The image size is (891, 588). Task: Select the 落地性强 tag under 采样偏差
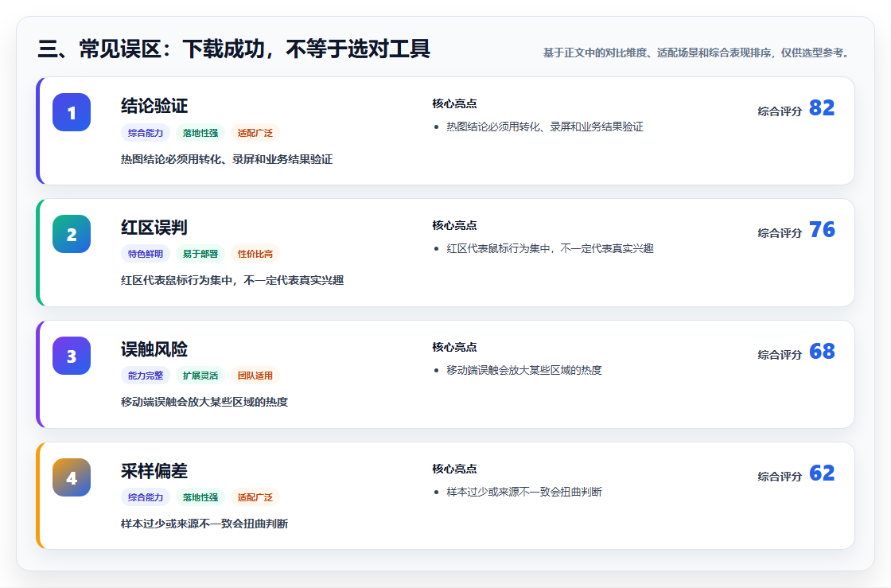pyautogui.click(x=200, y=497)
